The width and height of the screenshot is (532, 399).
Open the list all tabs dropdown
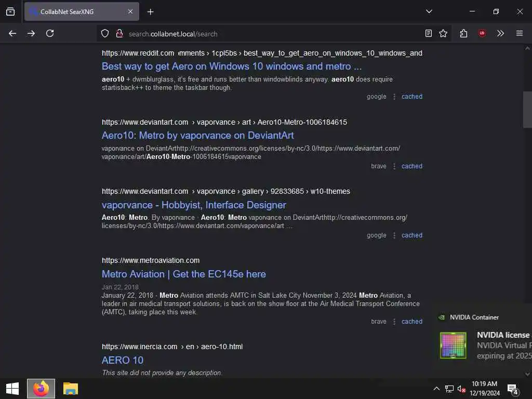coord(429,11)
